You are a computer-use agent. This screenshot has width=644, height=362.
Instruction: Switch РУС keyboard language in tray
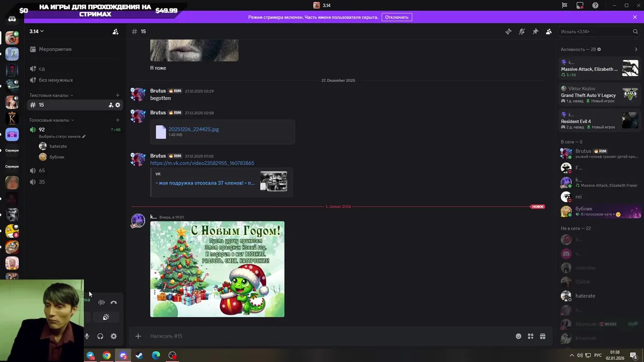click(598, 355)
